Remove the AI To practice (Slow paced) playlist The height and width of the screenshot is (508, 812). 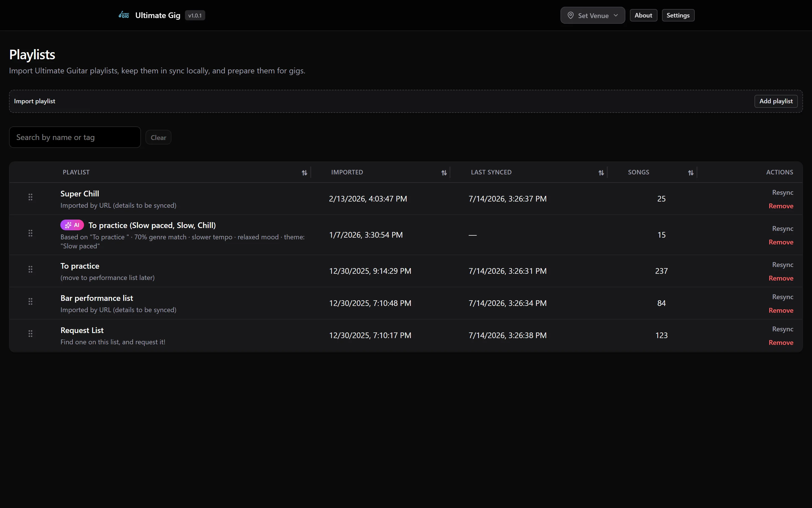(781, 242)
